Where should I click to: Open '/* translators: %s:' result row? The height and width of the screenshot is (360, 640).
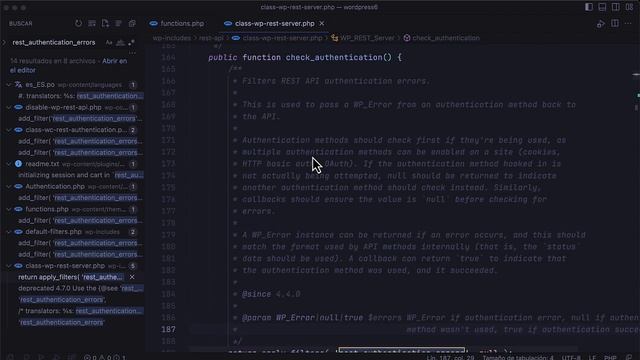click(80, 311)
